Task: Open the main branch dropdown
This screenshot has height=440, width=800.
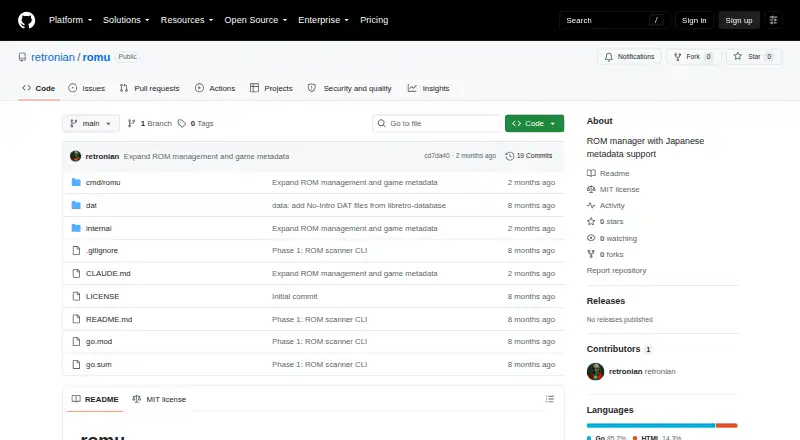Action: [91, 124]
